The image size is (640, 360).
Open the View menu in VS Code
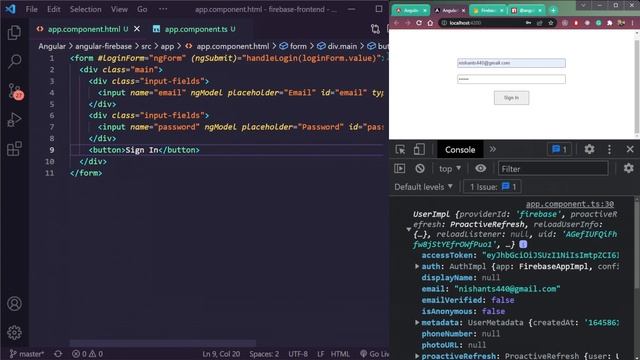[x=119, y=9]
